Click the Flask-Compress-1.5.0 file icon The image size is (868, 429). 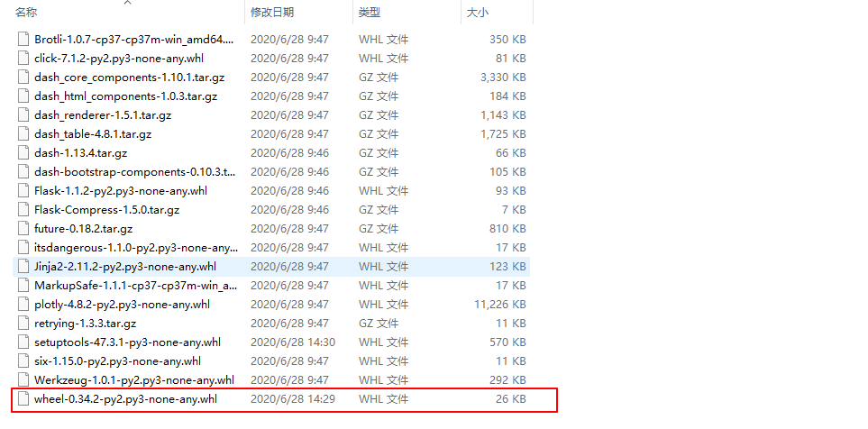(x=23, y=209)
